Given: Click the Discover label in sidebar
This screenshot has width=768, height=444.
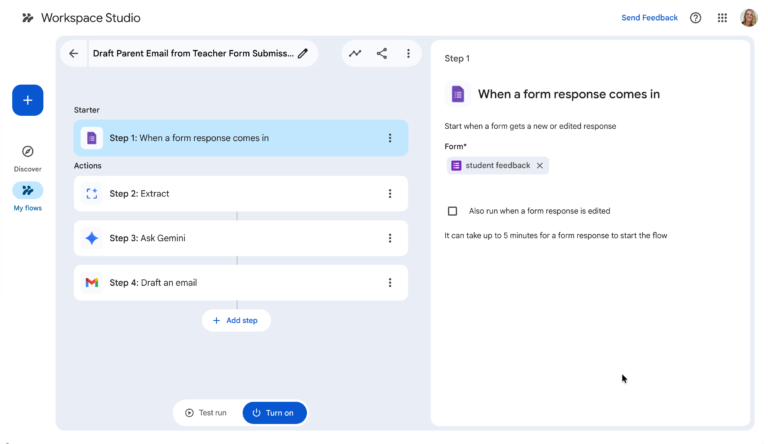Looking at the screenshot, I should (27, 169).
